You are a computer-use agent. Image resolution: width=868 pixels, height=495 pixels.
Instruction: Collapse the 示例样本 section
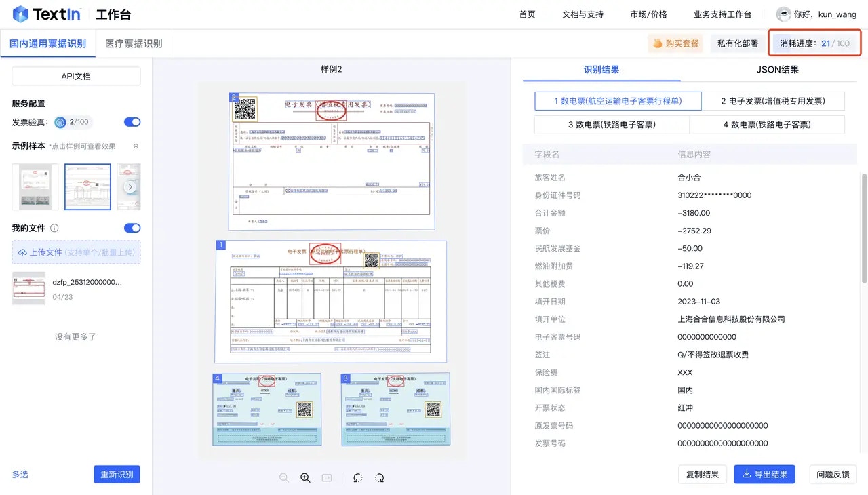coord(136,146)
